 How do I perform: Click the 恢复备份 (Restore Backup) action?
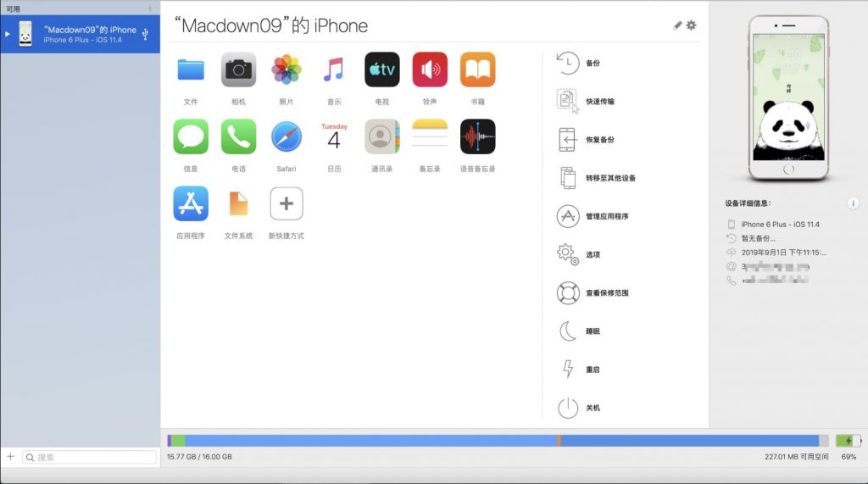point(585,140)
